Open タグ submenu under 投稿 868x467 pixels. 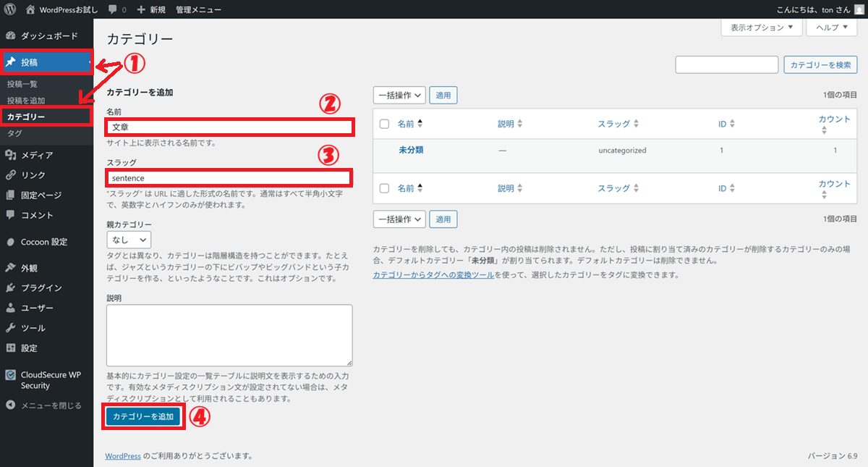tap(14, 134)
